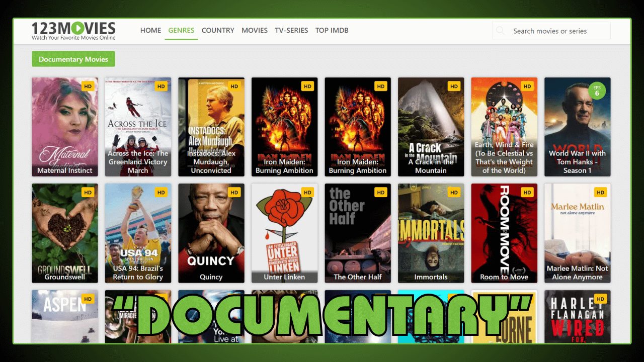Open the Unter Linken poster
This screenshot has width=644, height=362.
tap(285, 233)
